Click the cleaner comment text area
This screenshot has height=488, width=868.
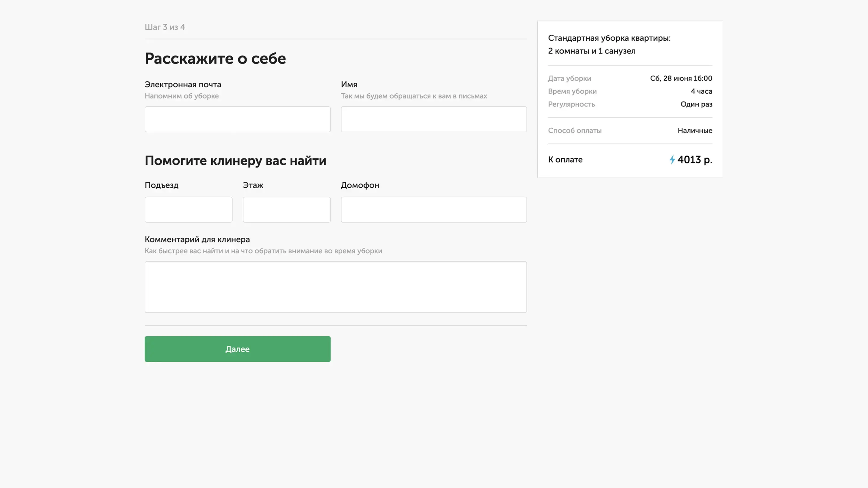click(x=335, y=287)
